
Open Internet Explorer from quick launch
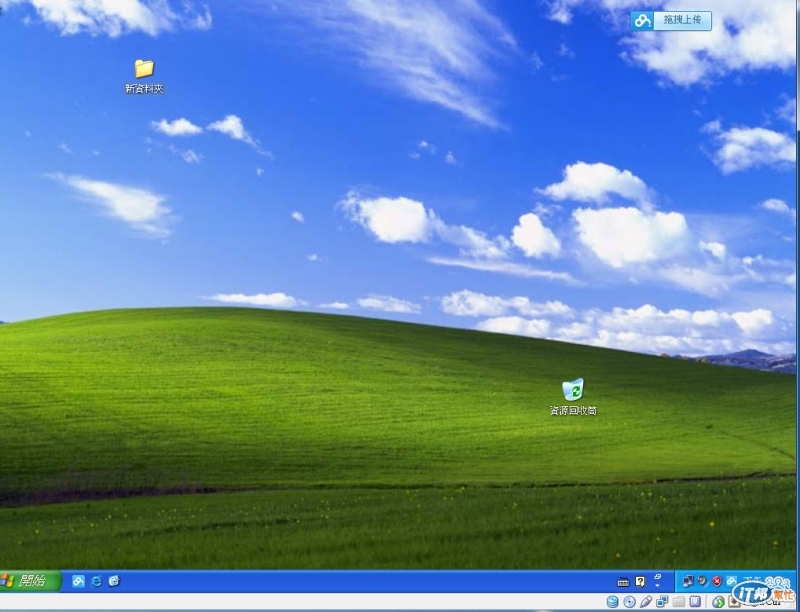pos(96,581)
